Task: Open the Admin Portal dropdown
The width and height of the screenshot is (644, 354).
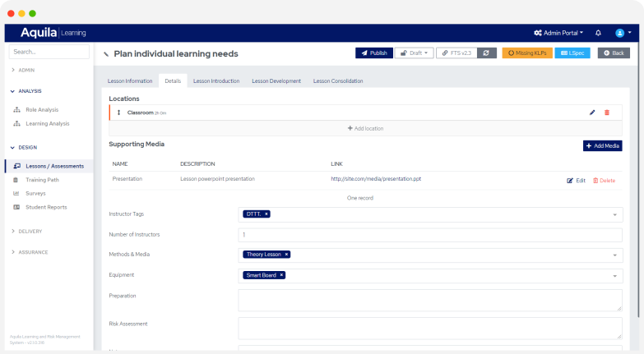Action: 558,33
